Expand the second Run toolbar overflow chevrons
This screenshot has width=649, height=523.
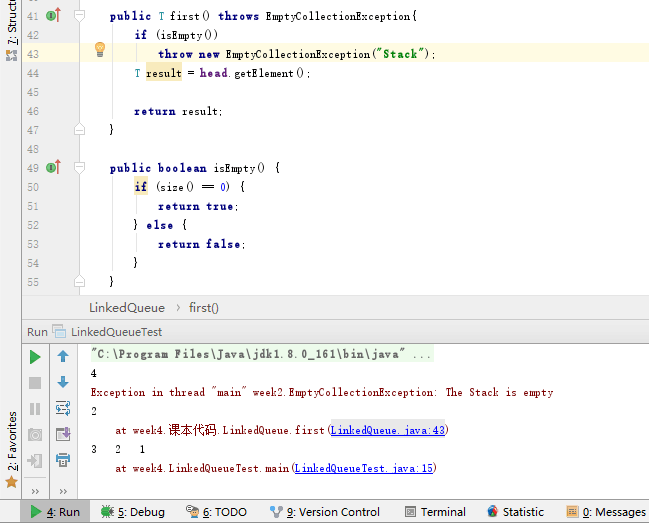[63, 492]
